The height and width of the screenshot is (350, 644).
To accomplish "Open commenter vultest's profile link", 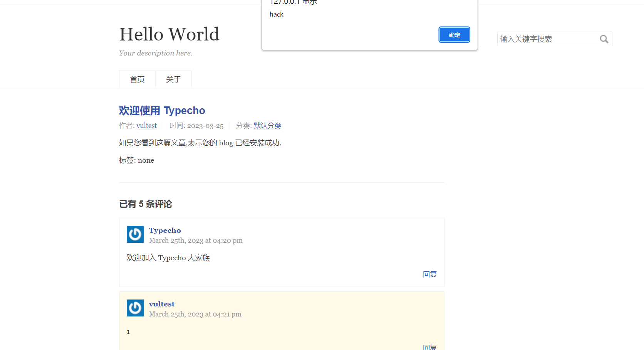I will 161,304.
